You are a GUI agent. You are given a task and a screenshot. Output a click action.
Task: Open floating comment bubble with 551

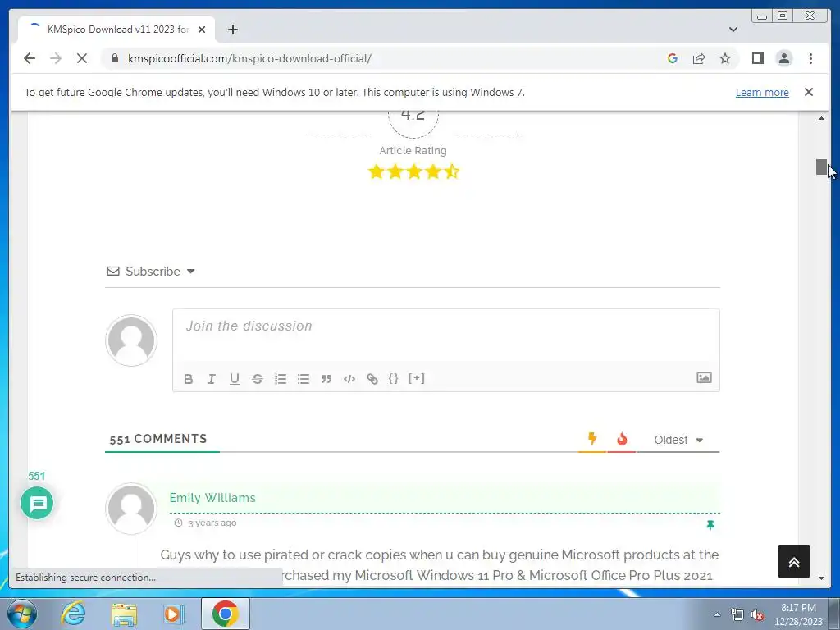(37, 503)
